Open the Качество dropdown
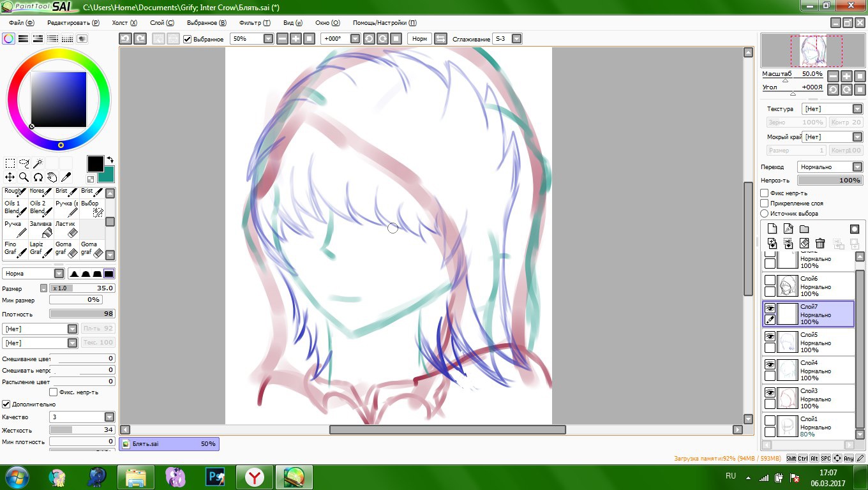This screenshot has width=868, height=490. coord(109,417)
